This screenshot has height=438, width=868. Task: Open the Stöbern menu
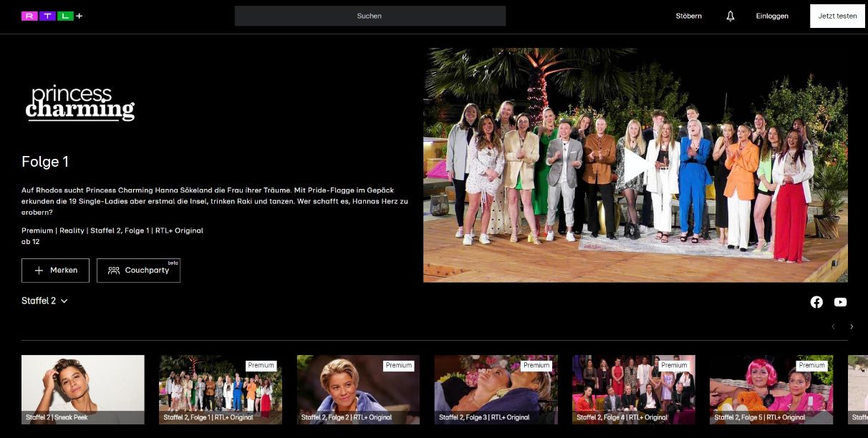(689, 16)
